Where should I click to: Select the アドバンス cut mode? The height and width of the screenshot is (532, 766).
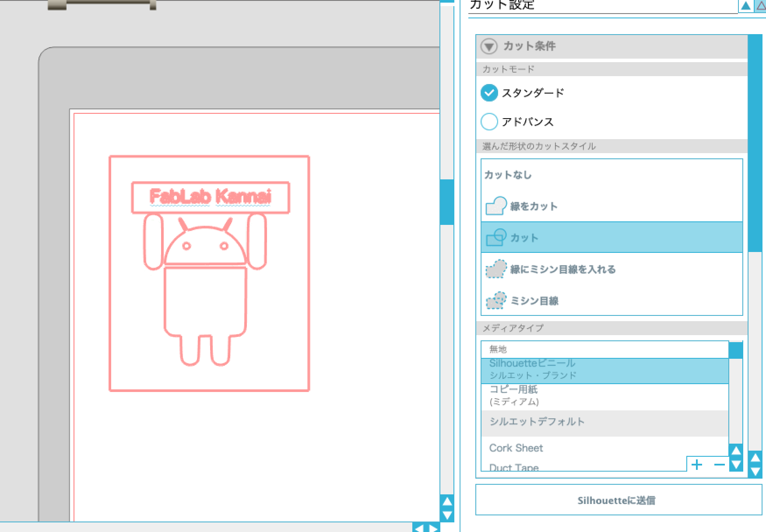[489, 122]
